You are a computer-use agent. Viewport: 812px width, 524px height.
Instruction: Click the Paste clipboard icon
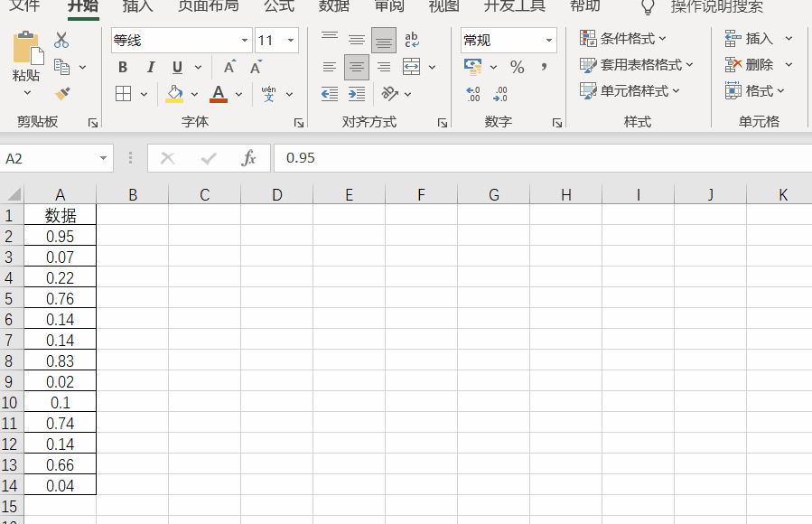point(27,48)
